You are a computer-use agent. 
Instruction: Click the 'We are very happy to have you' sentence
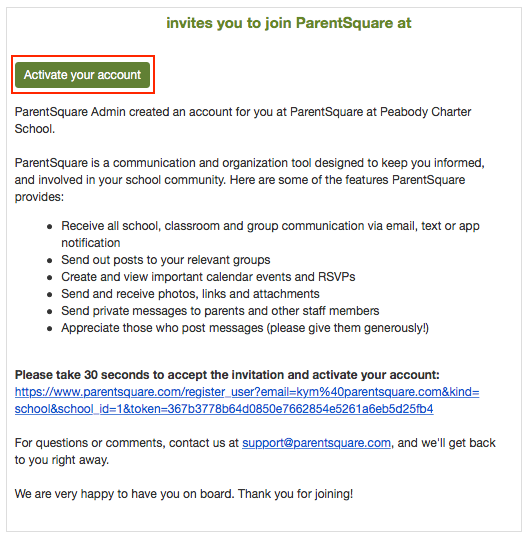tap(125, 494)
